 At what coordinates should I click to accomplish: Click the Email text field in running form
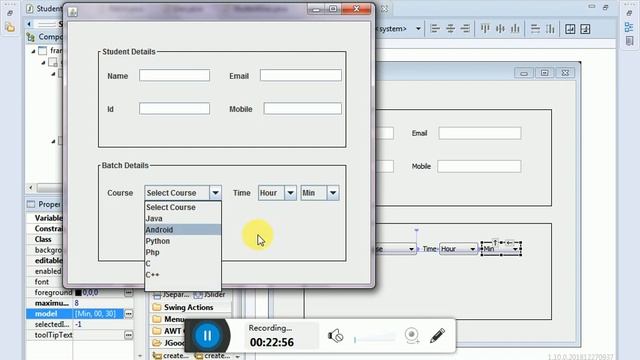coord(301,75)
